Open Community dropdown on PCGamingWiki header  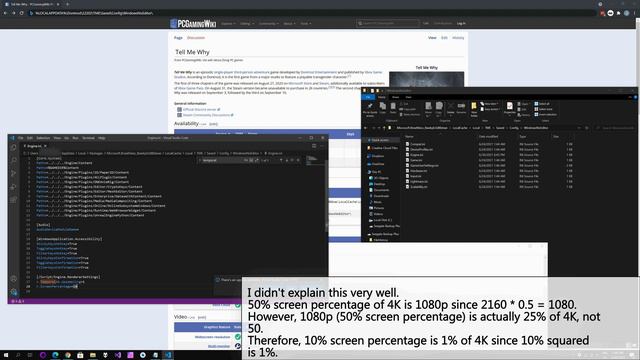(268, 24)
